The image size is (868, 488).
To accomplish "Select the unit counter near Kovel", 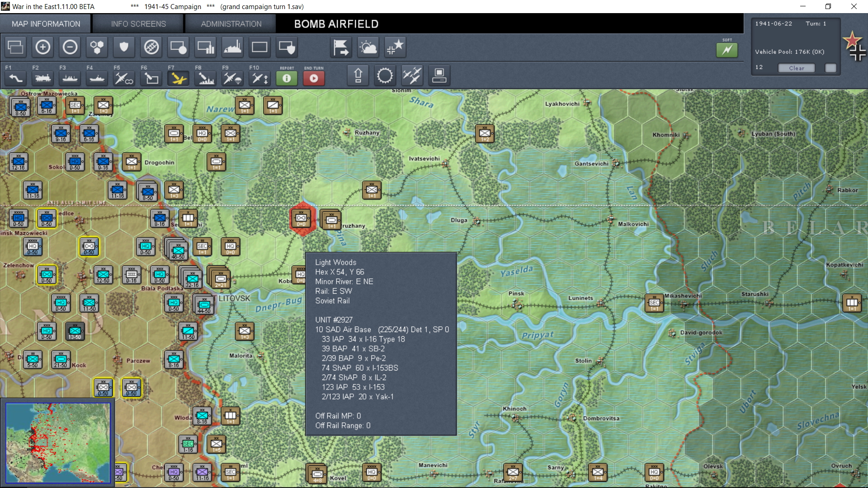I will 317,474.
